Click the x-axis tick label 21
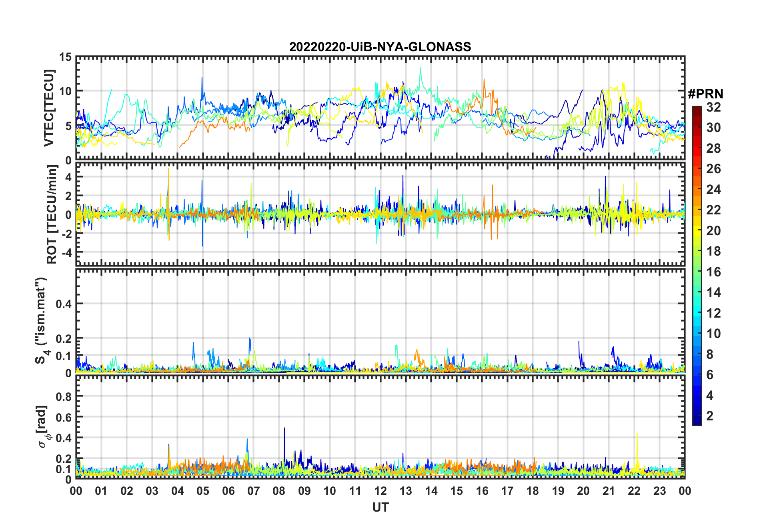The height and width of the screenshot is (532, 761). coord(609,491)
